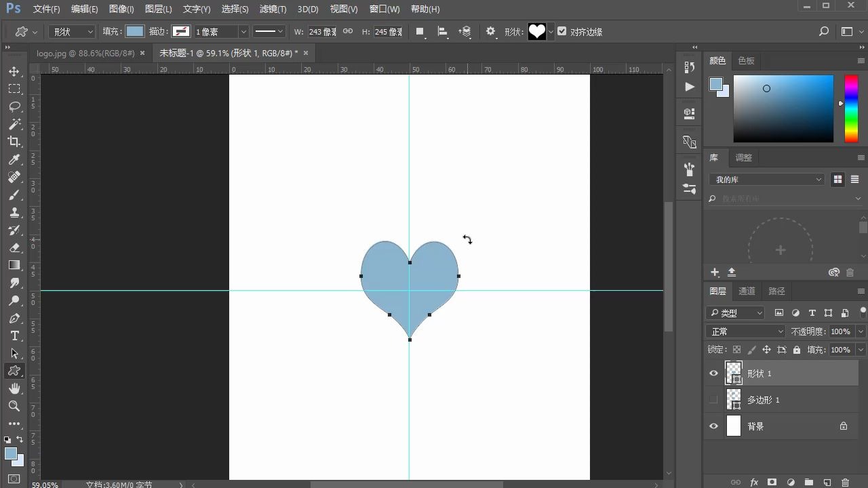
Task: Open the 我的库 library dropdown
Action: tap(766, 180)
